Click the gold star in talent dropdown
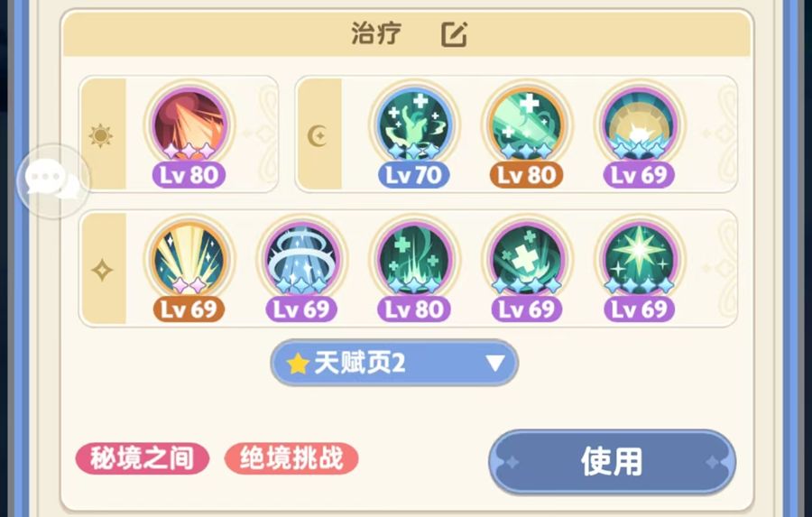 click(298, 363)
